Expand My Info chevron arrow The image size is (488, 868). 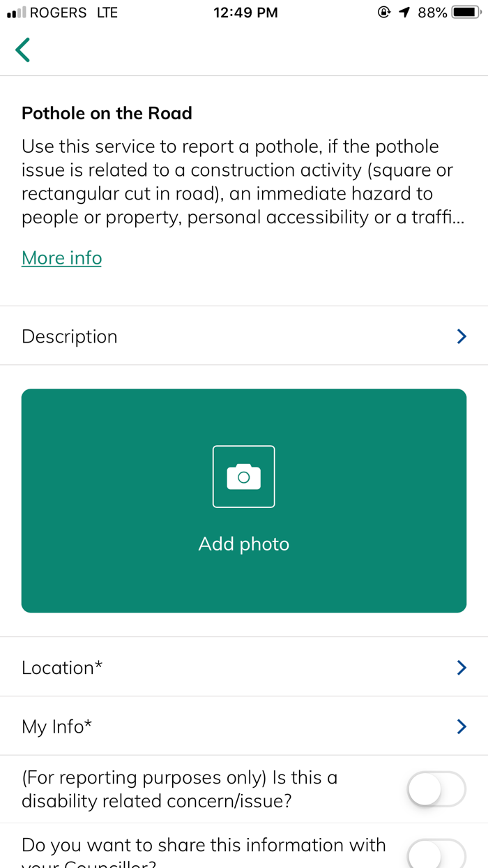tap(461, 727)
